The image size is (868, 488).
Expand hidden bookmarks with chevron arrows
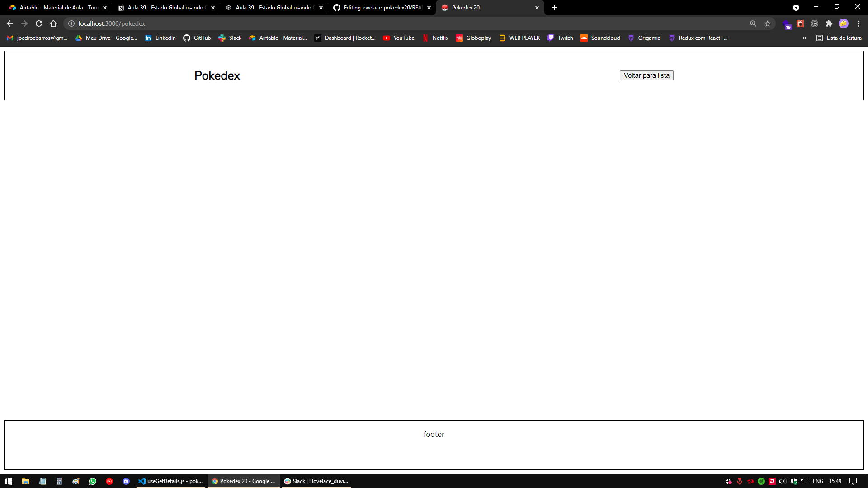tap(804, 38)
